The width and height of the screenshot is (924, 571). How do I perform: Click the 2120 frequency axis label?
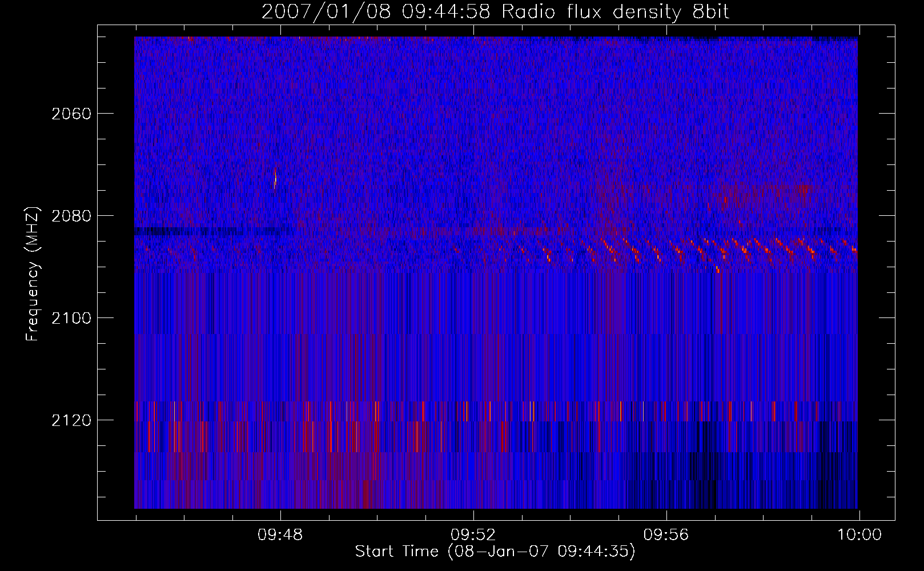pos(71,420)
